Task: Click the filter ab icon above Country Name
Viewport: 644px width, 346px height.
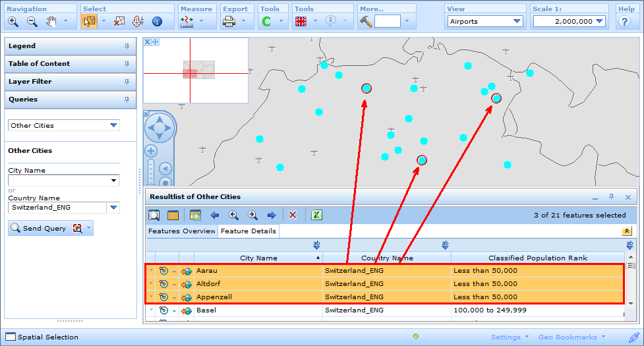Action: [x=445, y=245]
